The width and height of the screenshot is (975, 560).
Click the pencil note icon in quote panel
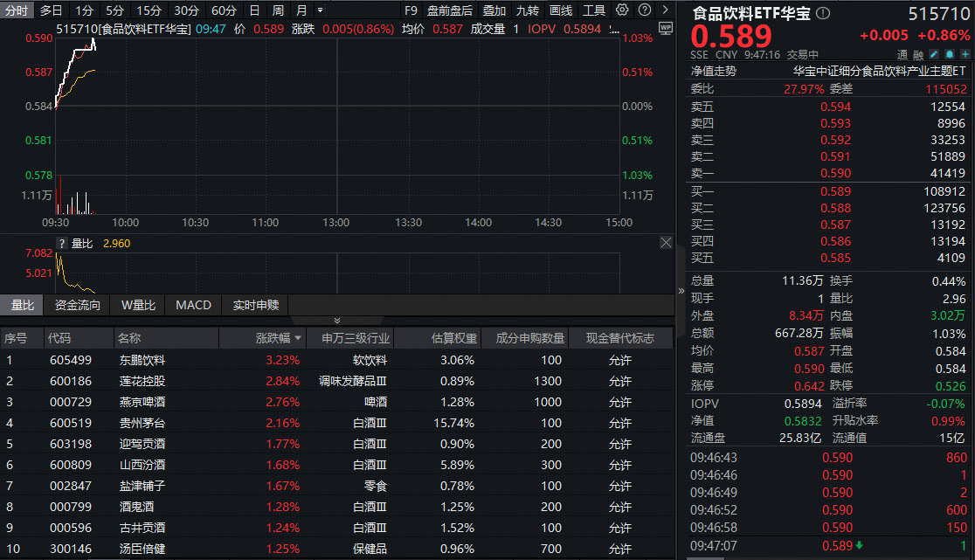point(935,54)
